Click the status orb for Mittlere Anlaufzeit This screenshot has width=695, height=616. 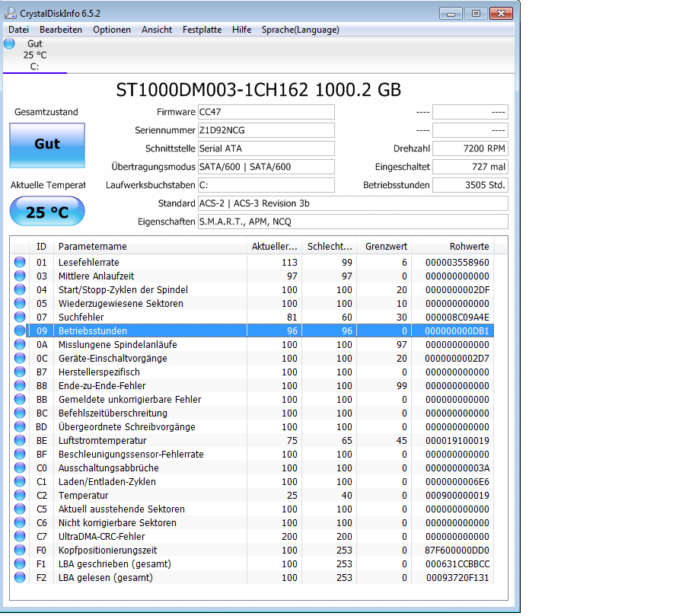(x=20, y=276)
